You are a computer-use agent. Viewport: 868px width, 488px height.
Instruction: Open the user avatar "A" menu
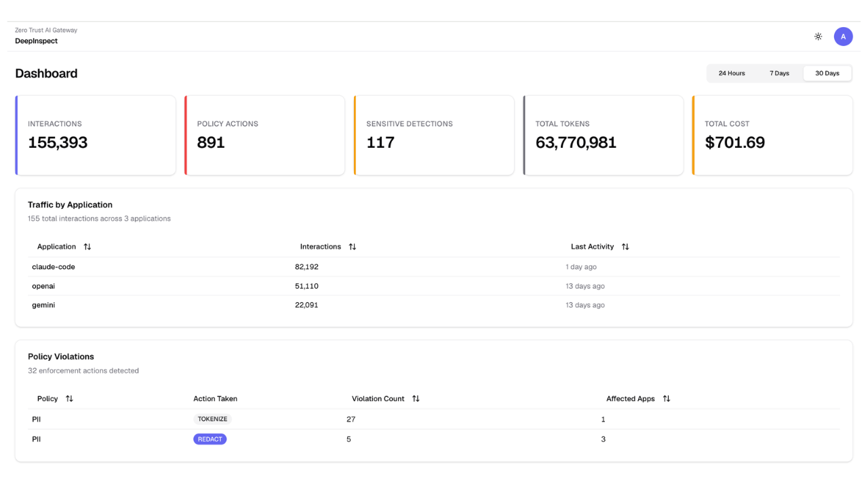pyautogui.click(x=843, y=37)
